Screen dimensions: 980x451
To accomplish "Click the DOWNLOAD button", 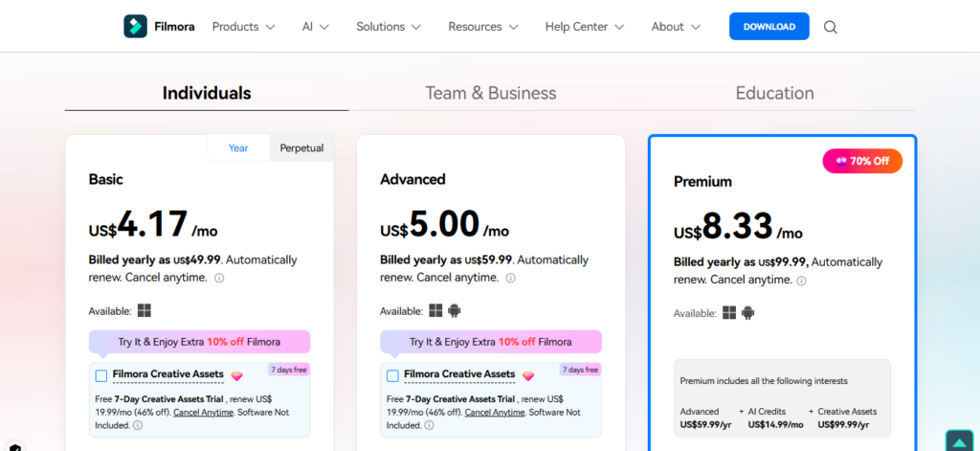I will (769, 26).
